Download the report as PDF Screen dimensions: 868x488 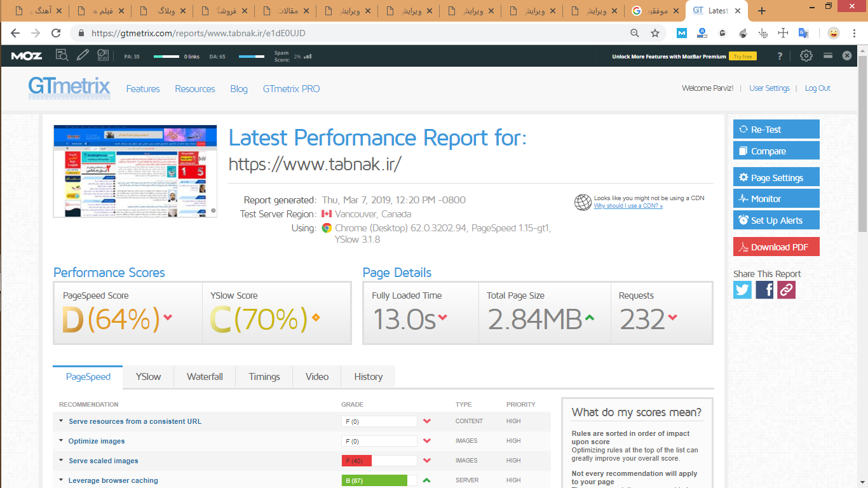click(x=776, y=247)
